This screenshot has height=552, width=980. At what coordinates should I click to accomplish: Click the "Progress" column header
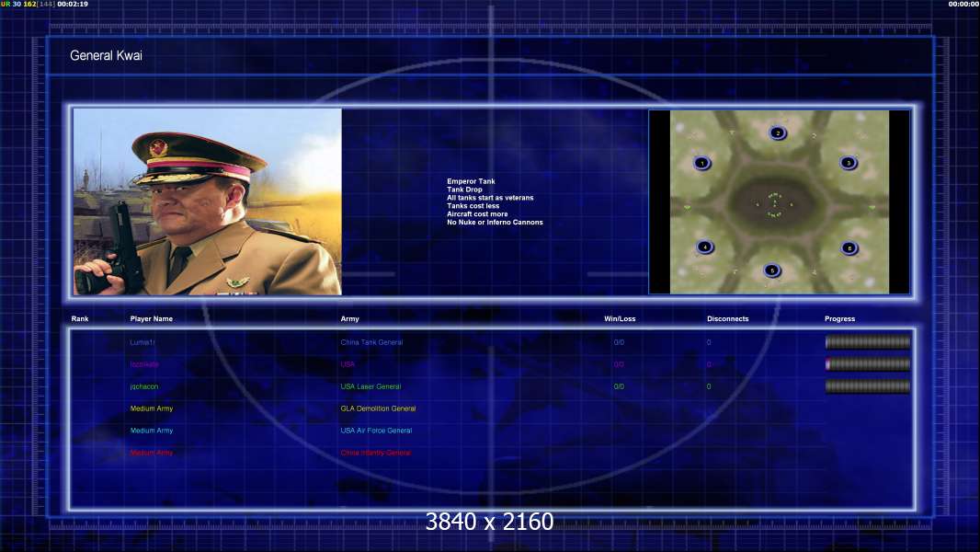[x=839, y=319]
